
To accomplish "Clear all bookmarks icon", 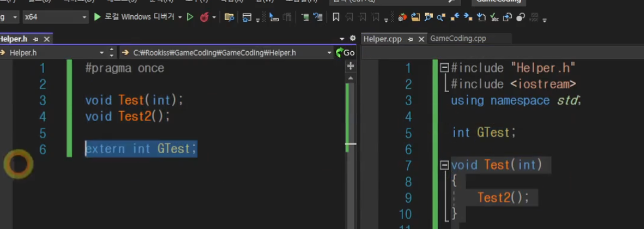I will pos(376,17).
